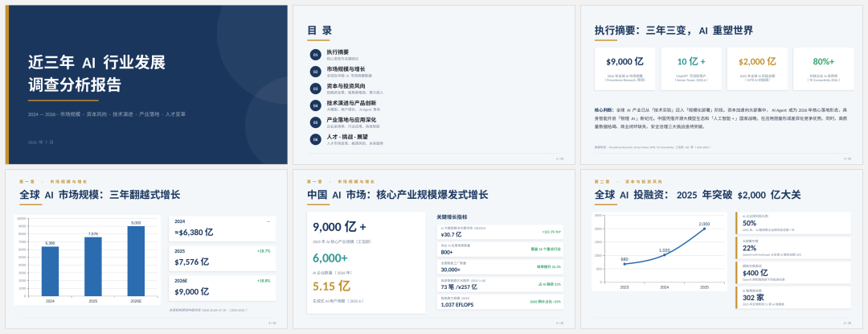Screen dimensions: 868x334
Task: Select the dark blue cover slide thumbnail
Action: point(146,85)
